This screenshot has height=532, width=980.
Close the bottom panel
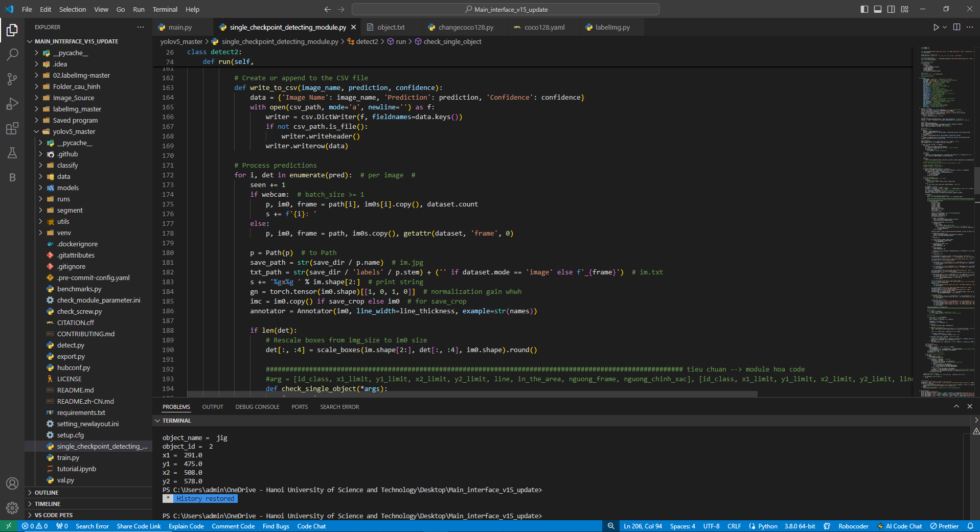(970, 406)
